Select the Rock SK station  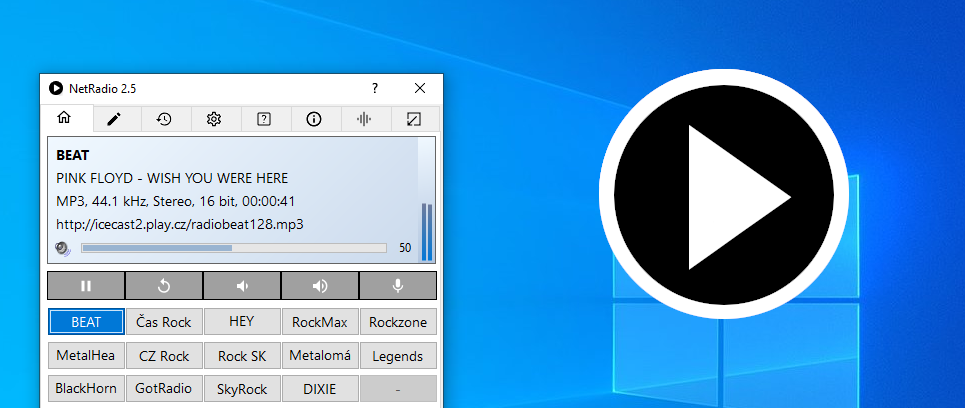click(x=242, y=356)
